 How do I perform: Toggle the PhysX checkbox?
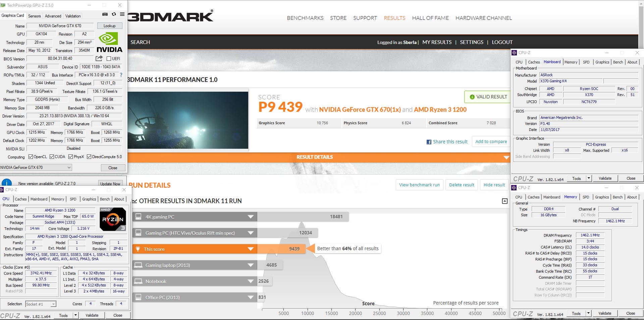tap(70, 157)
